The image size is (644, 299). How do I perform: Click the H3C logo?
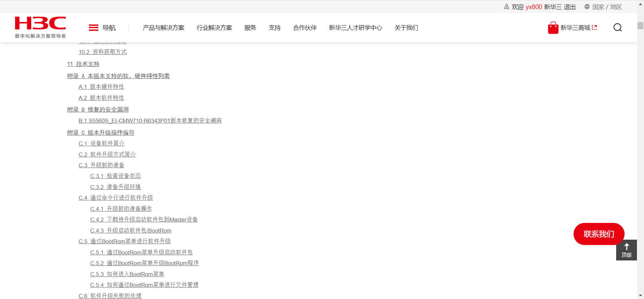click(x=40, y=27)
